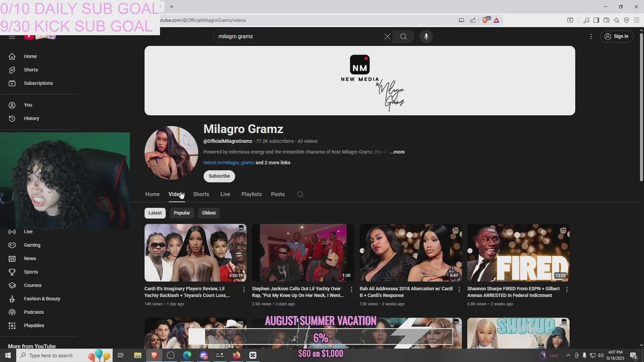Open the Playlists tab
The height and width of the screenshot is (362, 644).
pos(252,194)
